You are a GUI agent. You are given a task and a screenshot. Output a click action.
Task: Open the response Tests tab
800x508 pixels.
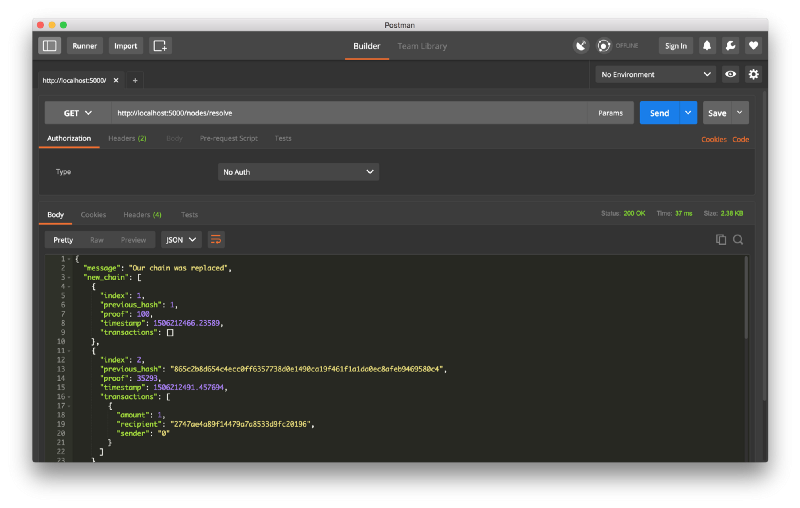coord(189,215)
